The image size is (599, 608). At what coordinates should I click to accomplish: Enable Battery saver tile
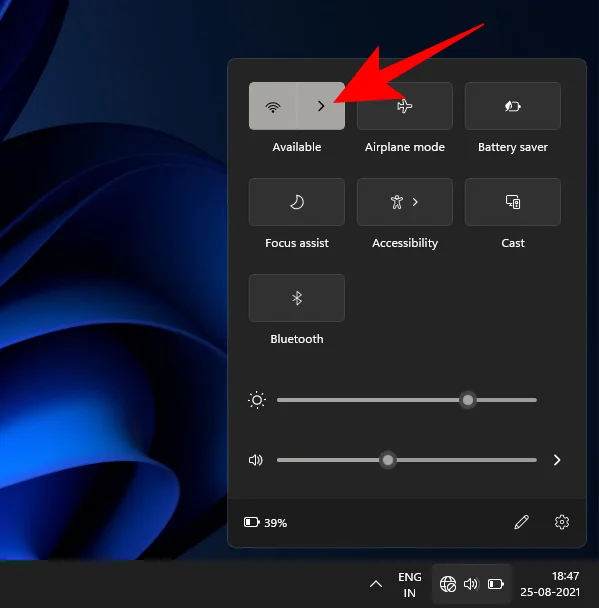513,106
